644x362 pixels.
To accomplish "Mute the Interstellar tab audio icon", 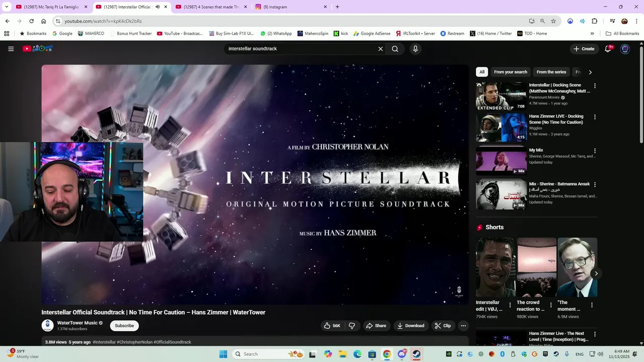I will (x=157, y=7).
